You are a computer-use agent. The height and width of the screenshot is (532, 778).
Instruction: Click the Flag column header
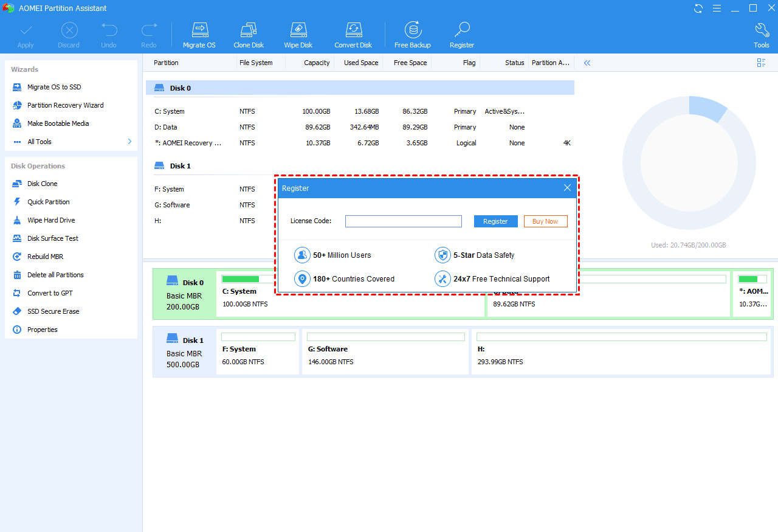click(469, 63)
